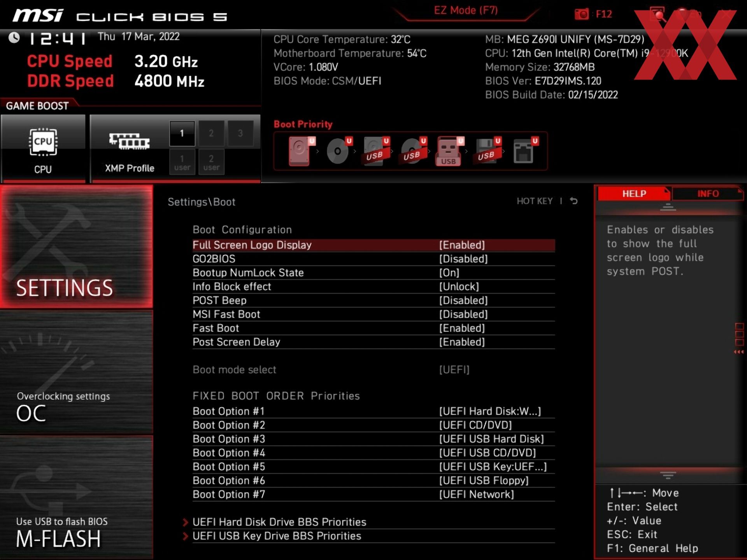Change POST Beep setting value
This screenshot has width=747, height=560.
point(463,301)
